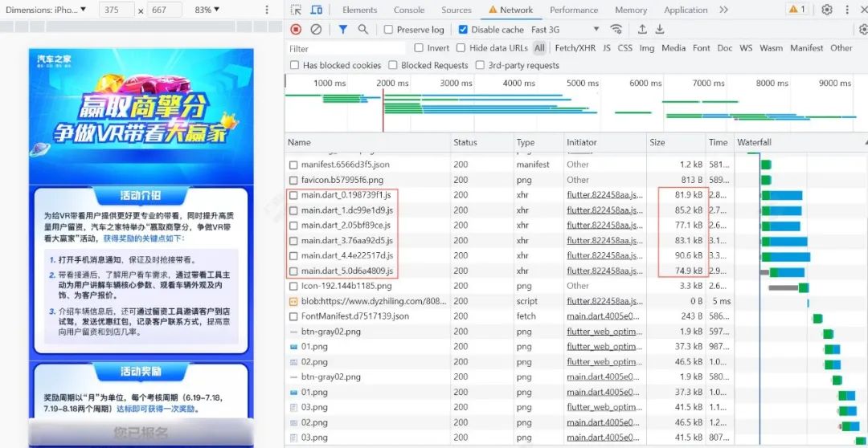Open the Application tab
This screenshot has height=448, width=868.
(x=686, y=10)
